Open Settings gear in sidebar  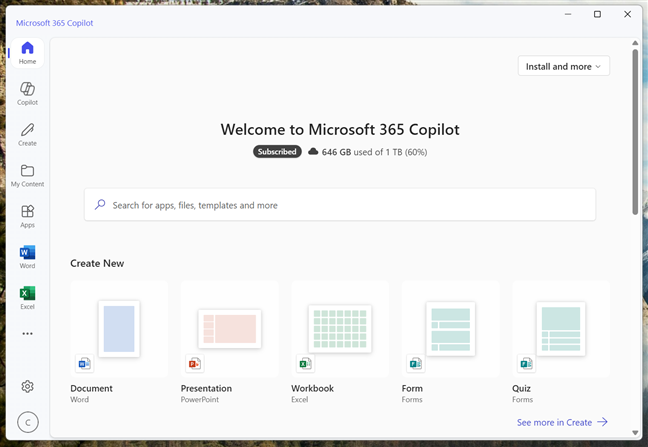[x=27, y=387]
